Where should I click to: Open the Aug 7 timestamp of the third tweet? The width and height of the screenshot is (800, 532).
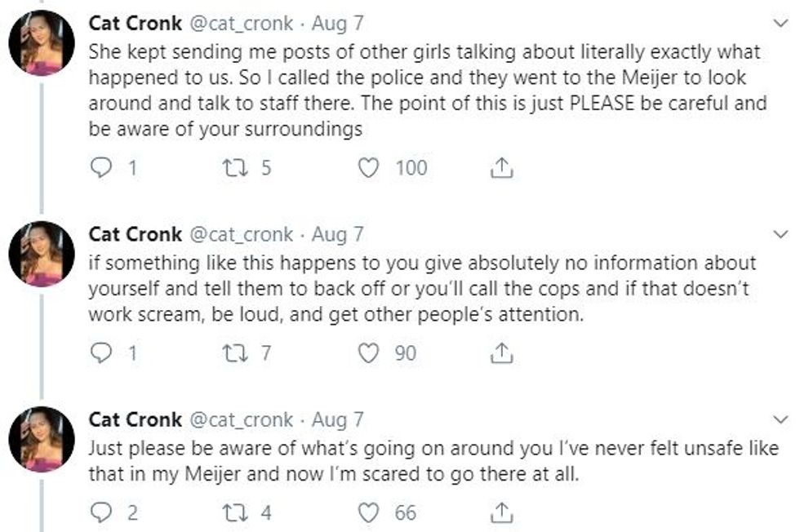click(338, 420)
